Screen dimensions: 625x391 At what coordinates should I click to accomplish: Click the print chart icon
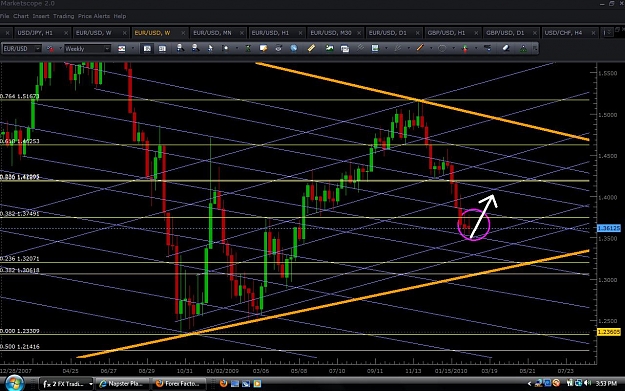[278, 48]
